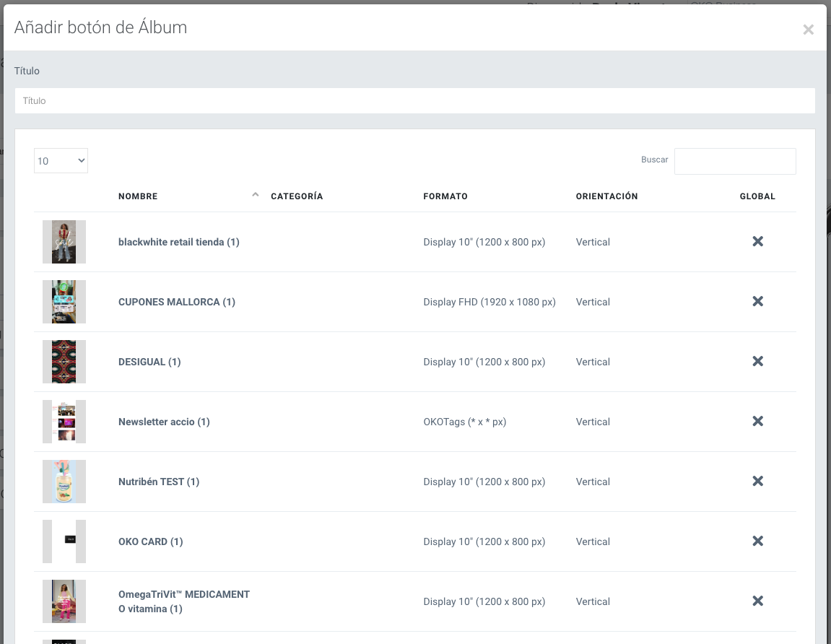Select the OKO CARD thumbnail
Viewport: 831px width, 644px height.
tap(64, 541)
